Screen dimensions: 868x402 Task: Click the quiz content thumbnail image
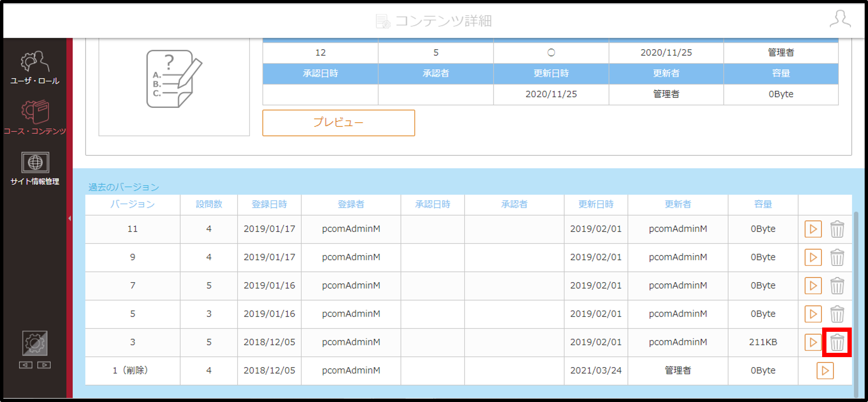click(174, 79)
